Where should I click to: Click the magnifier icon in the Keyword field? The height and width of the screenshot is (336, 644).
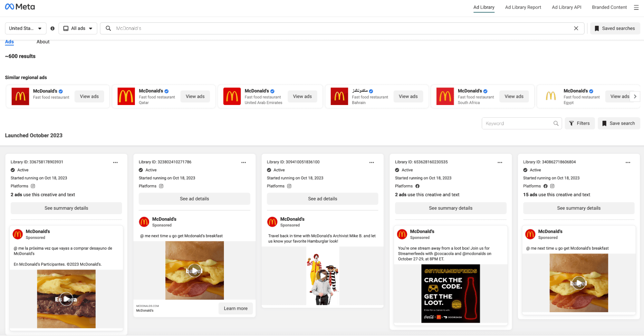tap(556, 123)
